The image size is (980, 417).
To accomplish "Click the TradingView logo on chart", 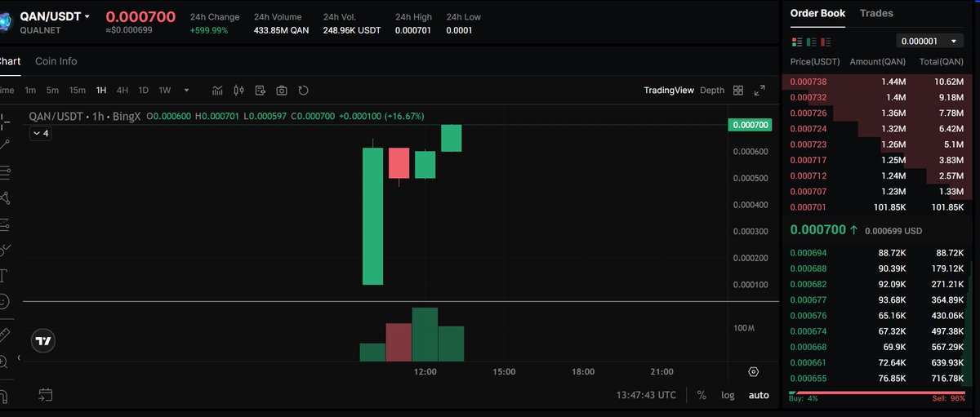I will [x=44, y=342].
